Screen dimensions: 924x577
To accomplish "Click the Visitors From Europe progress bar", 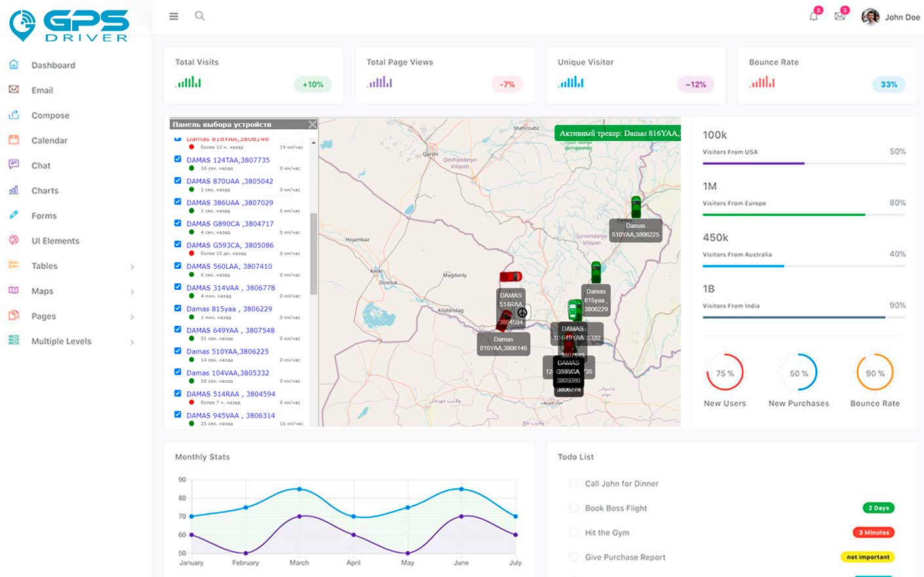I will (x=803, y=214).
